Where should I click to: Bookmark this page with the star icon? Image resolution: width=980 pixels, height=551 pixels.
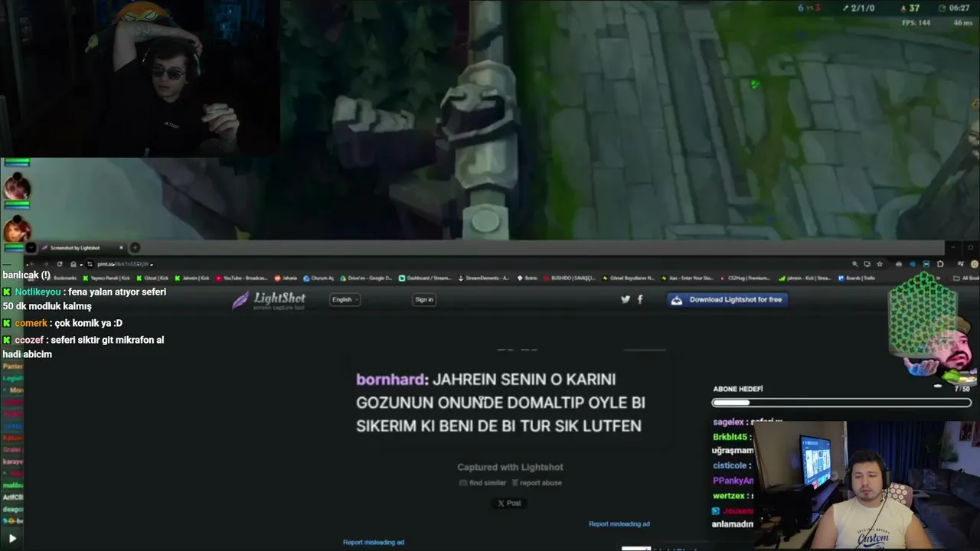tap(880, 264)
